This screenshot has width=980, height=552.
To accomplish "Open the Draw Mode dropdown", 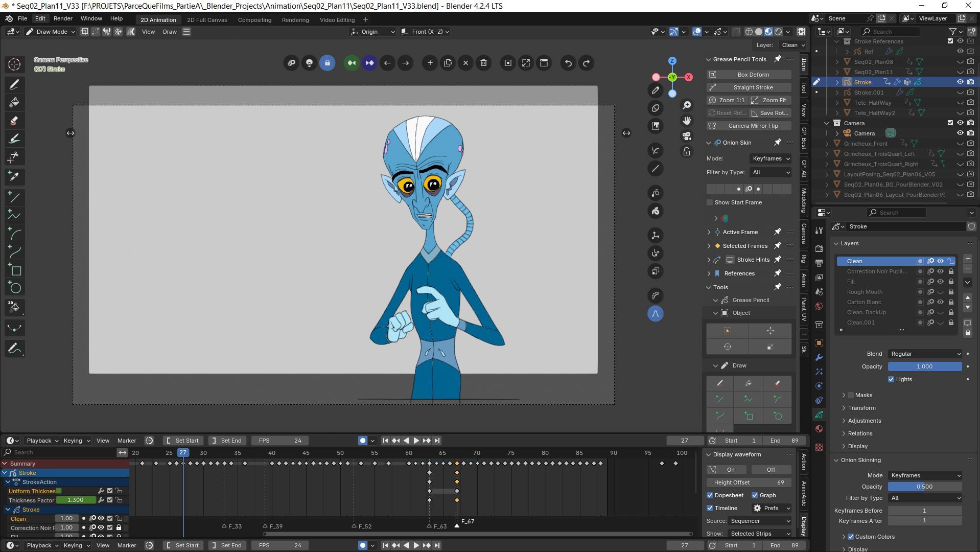I will (51, 32).
